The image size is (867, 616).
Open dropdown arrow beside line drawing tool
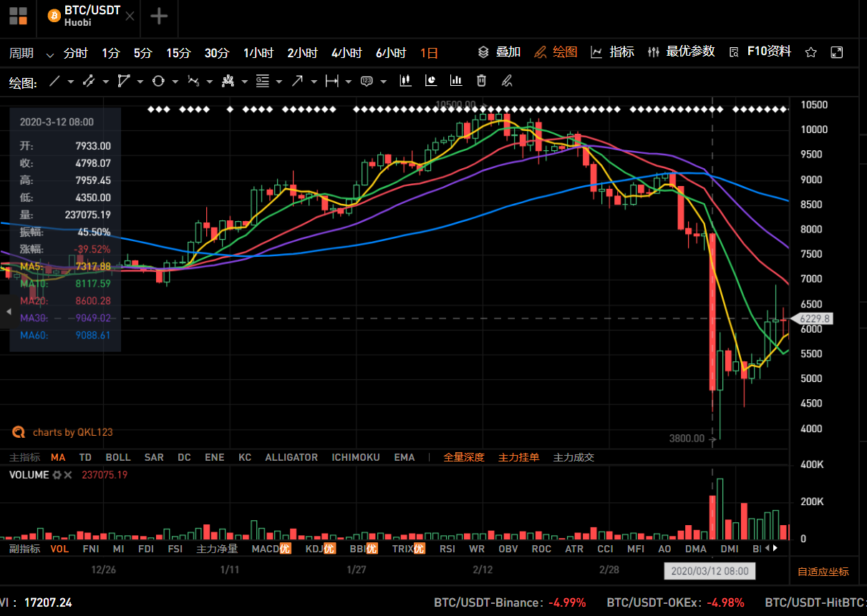pos(71,82)
